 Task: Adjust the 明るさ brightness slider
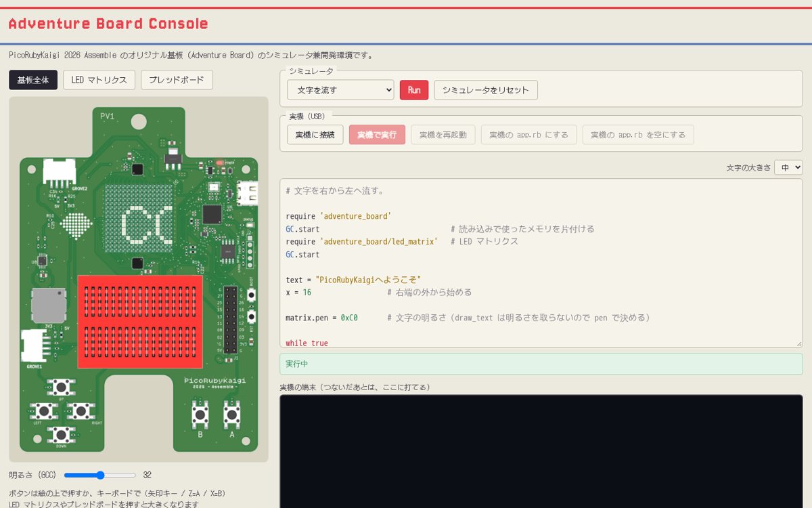(100, 475)
